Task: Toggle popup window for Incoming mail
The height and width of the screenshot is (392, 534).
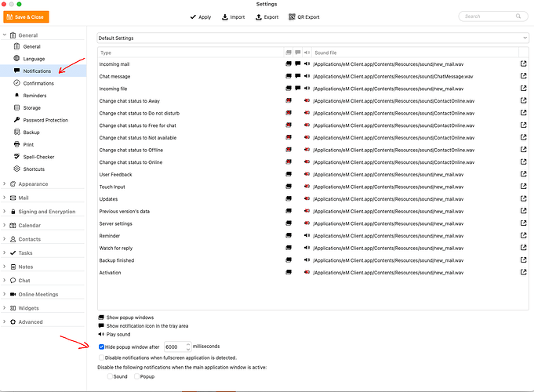Action: (x=289, y=64)
